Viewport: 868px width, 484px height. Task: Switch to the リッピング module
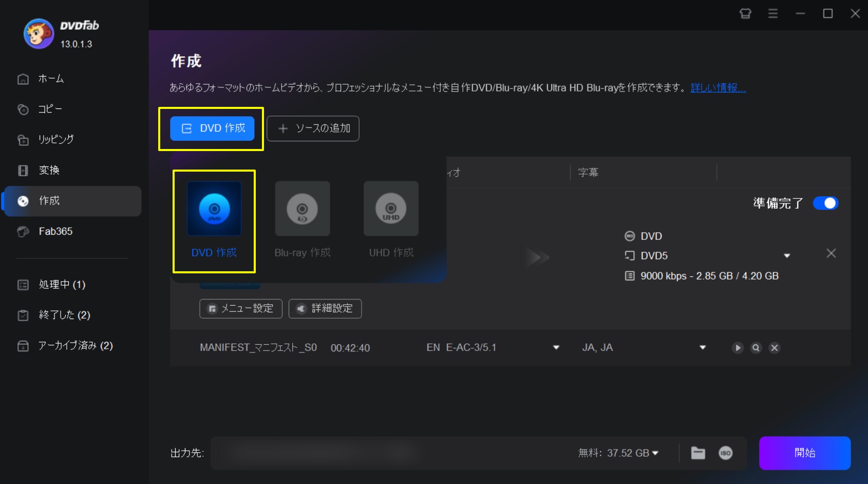[72, 139]
